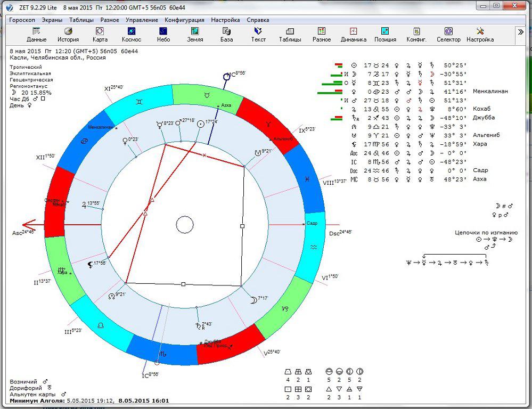Click the Sun glyph in the chart

(x=201, y=124)
